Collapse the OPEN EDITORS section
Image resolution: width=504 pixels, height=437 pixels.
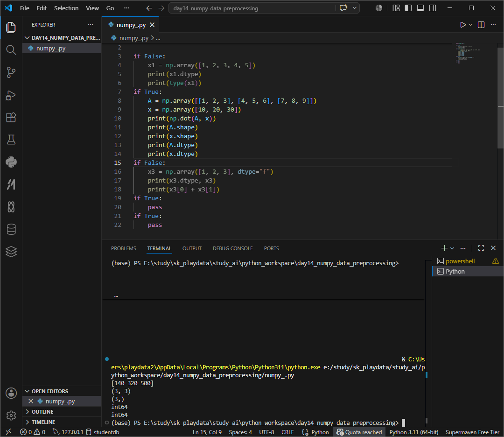(x=62, y=391)
